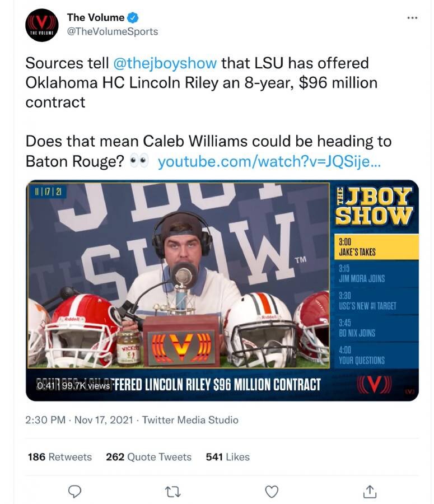The height and width of the screenshot is (504, 434).
Task: Click the blue verified badge
Action: tap(133, 17)
